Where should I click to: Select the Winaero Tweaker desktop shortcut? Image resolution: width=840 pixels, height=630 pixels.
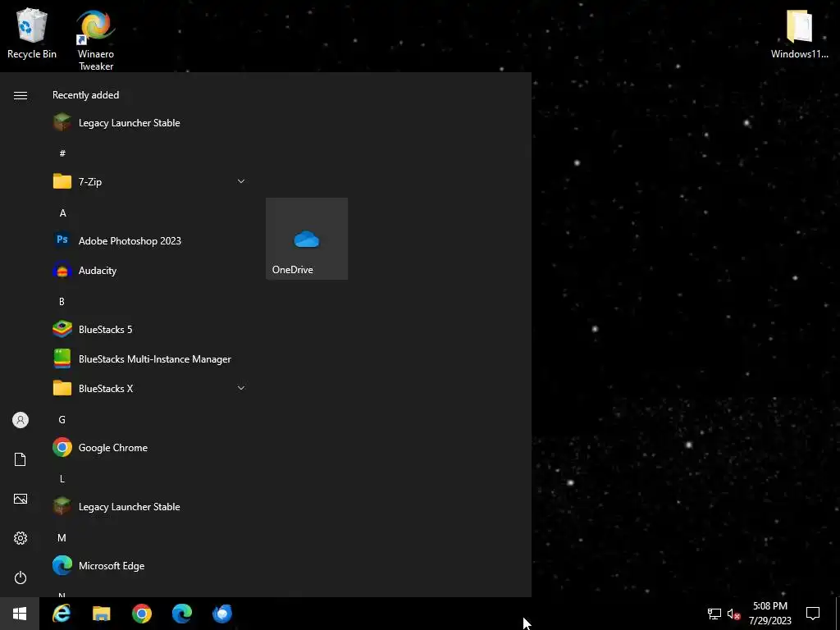tap(96, 39)
